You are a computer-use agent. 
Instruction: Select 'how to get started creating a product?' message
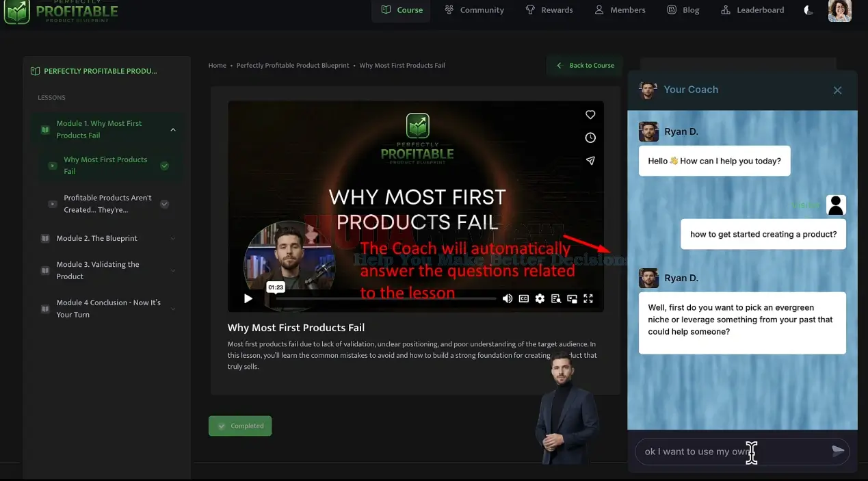(763, 234)
